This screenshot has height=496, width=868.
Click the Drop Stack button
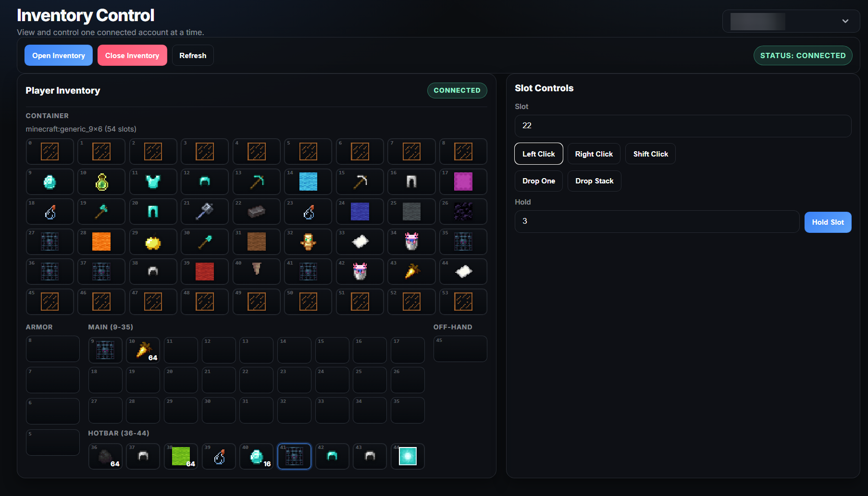pos(595,181)
